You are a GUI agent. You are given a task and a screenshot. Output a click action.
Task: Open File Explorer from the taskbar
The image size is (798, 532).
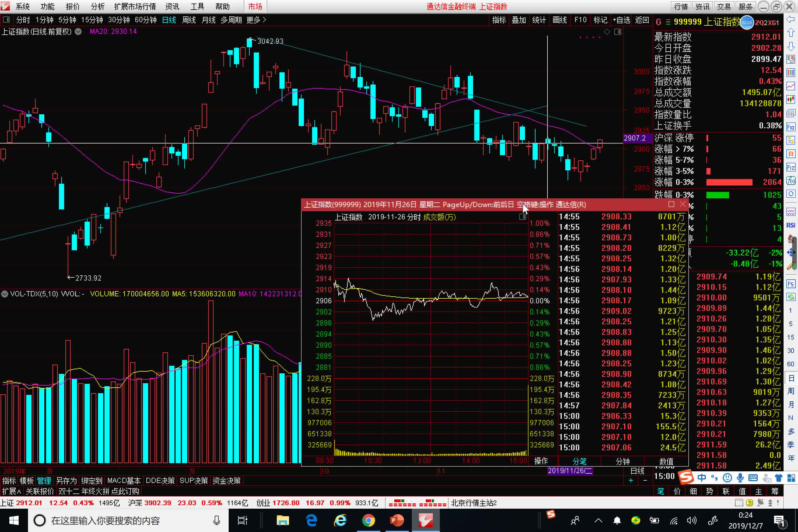tap(283, 520)
